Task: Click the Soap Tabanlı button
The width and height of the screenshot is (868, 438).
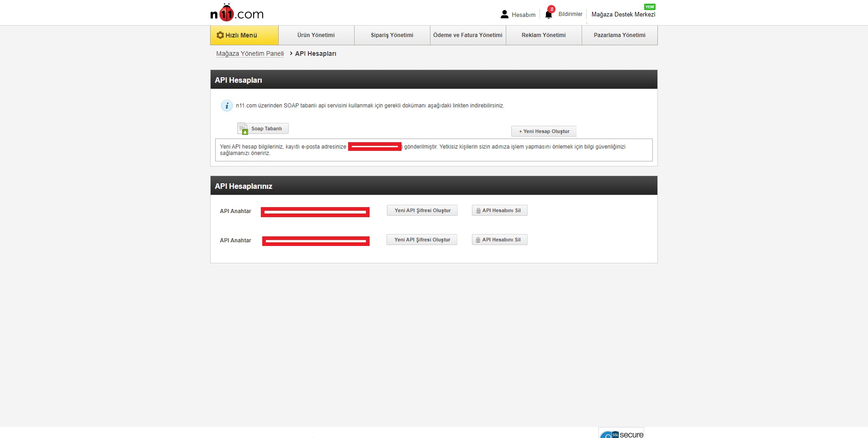Action: pos(268,128)
